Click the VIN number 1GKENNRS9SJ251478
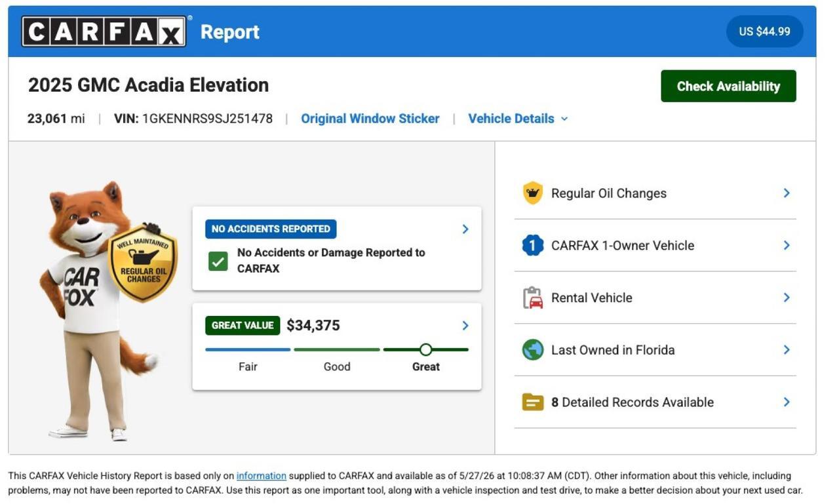Screen dimensions: 839x504 (x=207, y=119)
